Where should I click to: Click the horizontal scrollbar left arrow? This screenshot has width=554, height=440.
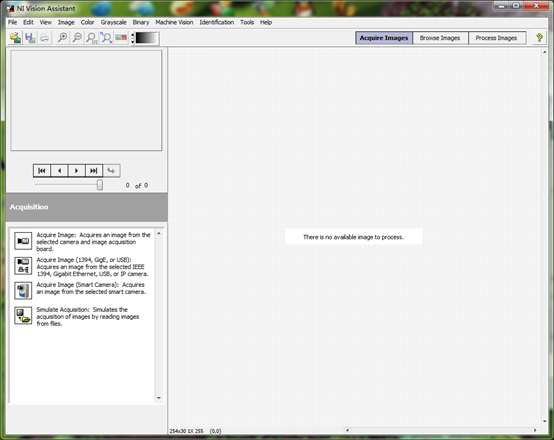point(347,430)
